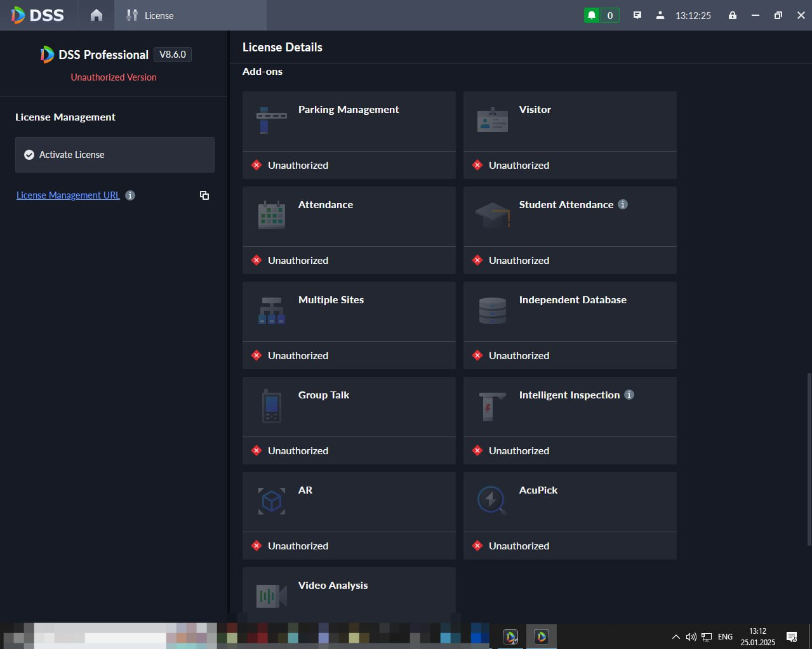The height and width of the screenshot is (649, 812).
Task: Click Unauthorized status under Group Talk
Action: click(x=298, y=450)
